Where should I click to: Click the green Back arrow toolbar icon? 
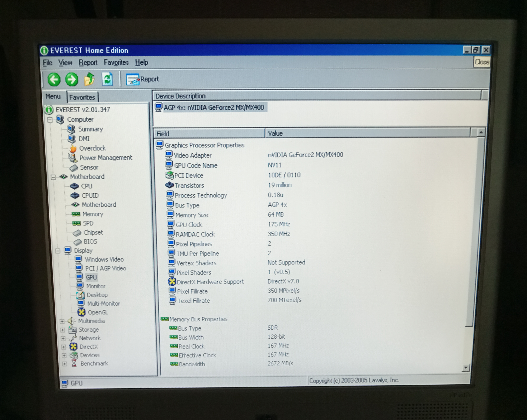(x=54, y=79)
